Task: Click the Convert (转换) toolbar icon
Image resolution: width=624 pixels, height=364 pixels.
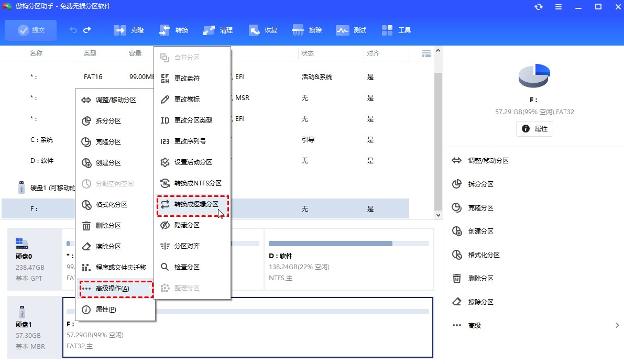Action: pyautogui.click(x=173, y=30)
